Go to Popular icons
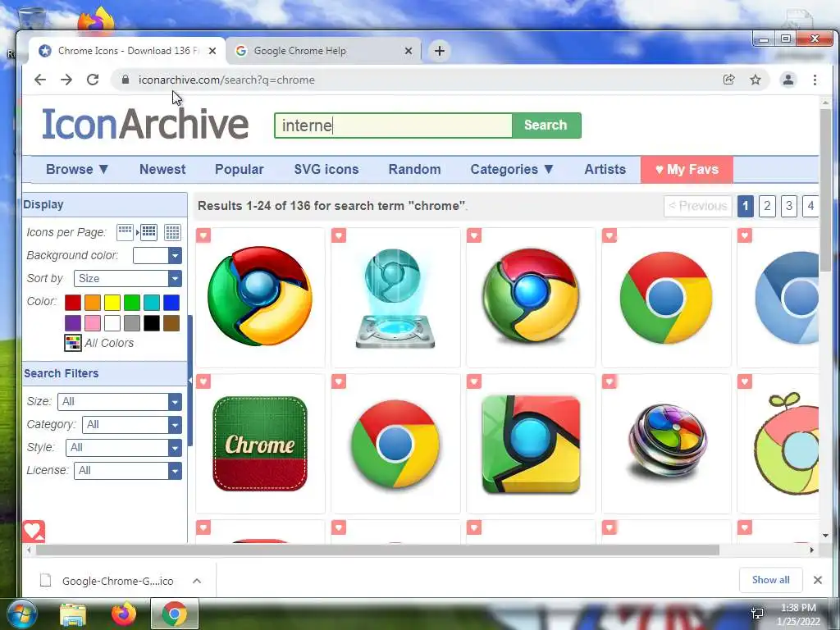840x630 pixels. 239,169
